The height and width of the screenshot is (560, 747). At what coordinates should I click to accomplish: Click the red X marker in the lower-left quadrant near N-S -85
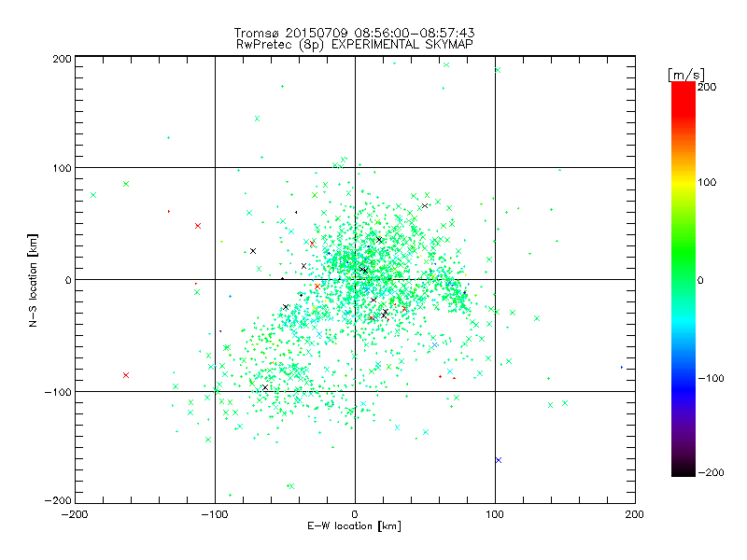click(x=126, y=375)
